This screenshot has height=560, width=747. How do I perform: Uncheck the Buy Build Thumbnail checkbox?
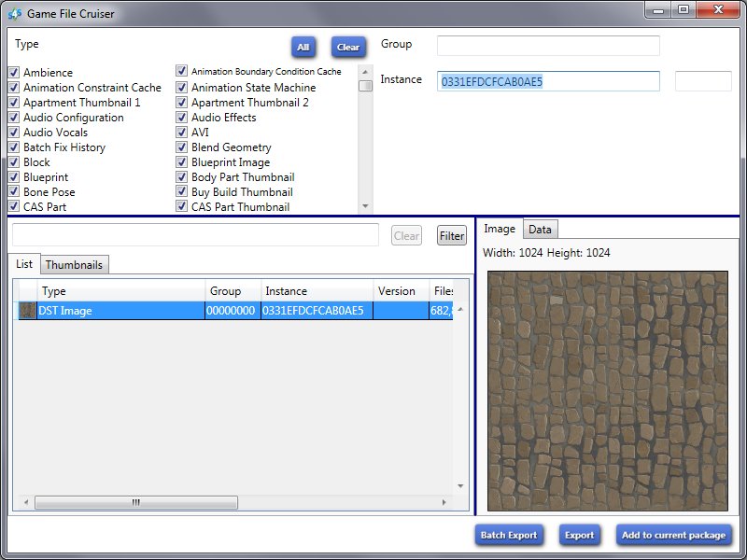pyautogui.click(x=181, y=192)
